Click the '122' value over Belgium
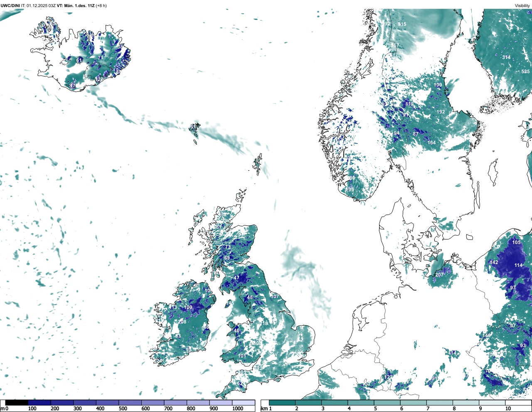The height and width of the screenshot is (412, 532). click(388, 377)
